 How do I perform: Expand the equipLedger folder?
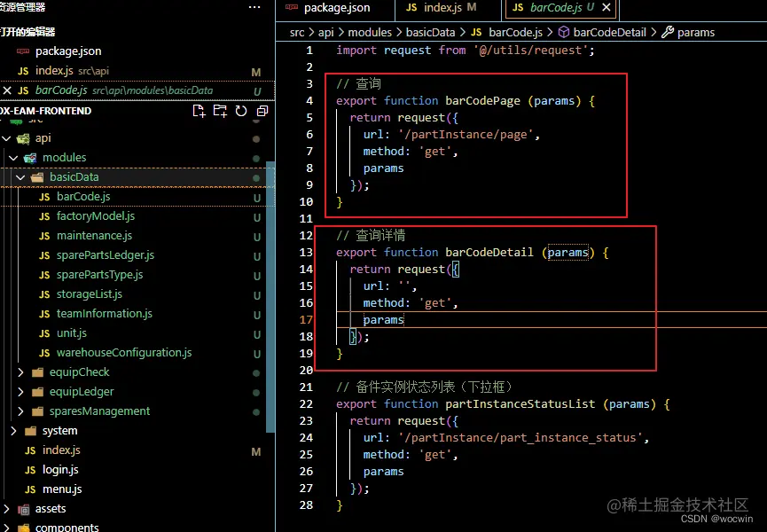coord(20,392)
